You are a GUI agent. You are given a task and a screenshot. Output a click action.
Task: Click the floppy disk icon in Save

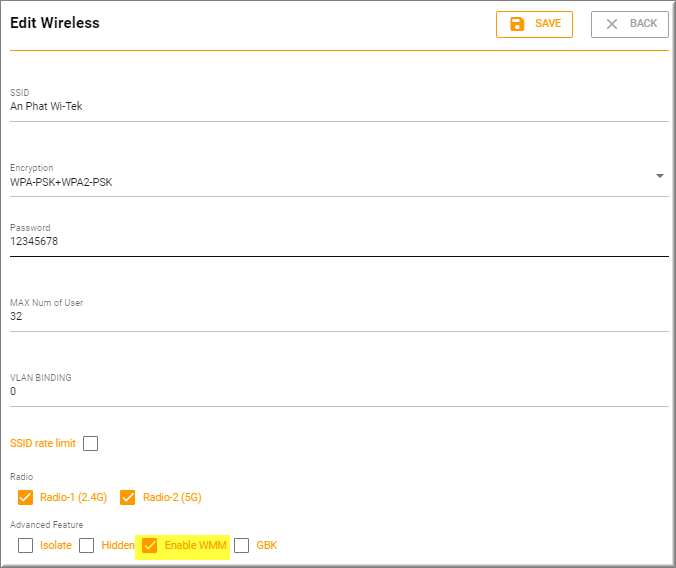(x=517, y=24)
